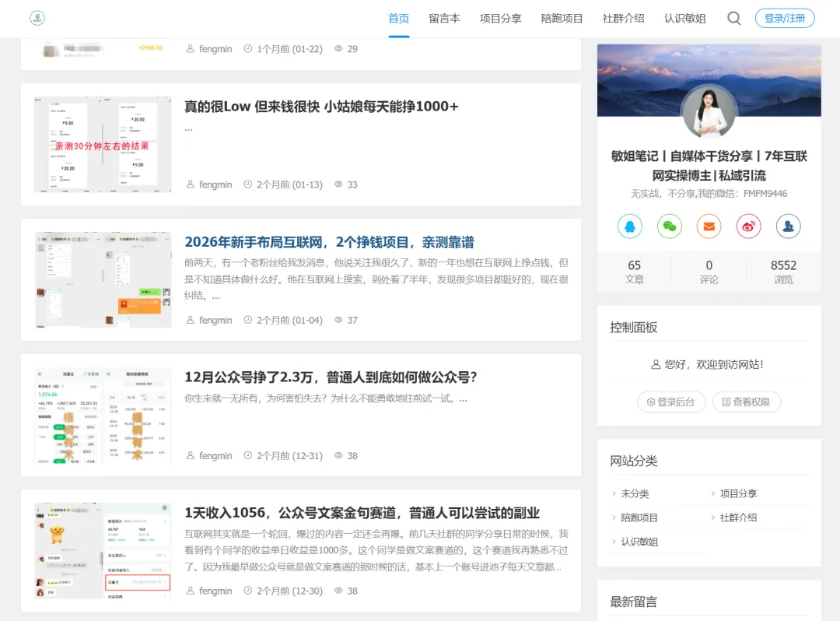Click thumbnail with 亲测30分钟左右的结果
840x621 pixels.
pyautogui.click(x=103, y=145)
